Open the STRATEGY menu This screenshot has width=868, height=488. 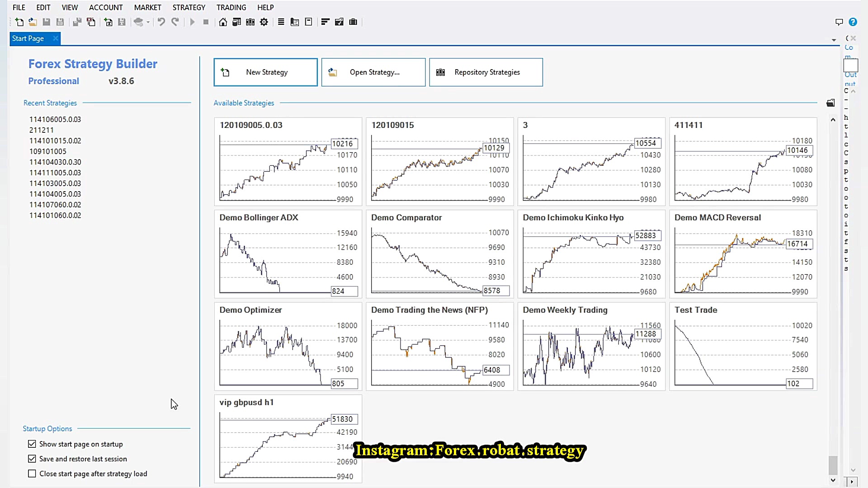click(189, 7)
